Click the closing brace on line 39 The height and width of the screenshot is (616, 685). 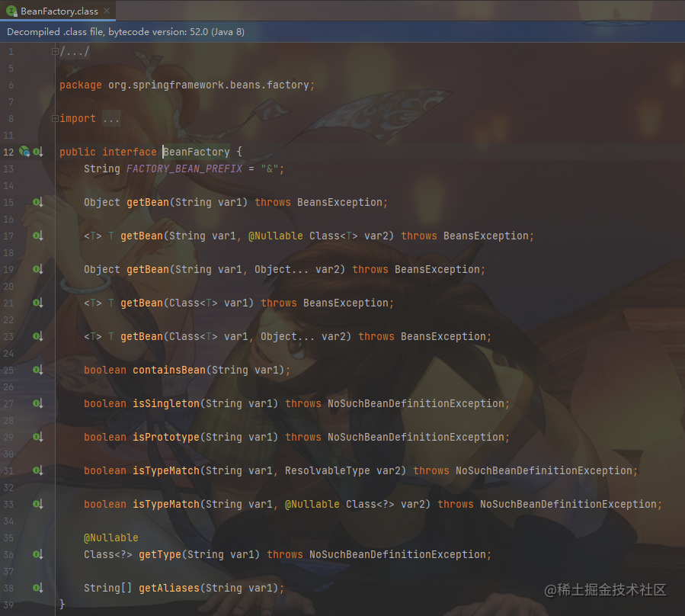[62, 605]
